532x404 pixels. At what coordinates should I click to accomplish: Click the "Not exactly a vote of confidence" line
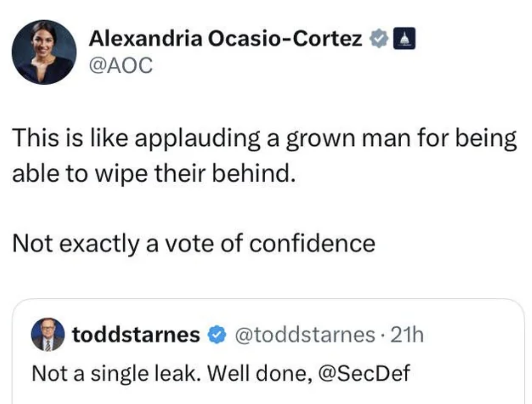tap(193, 244)
